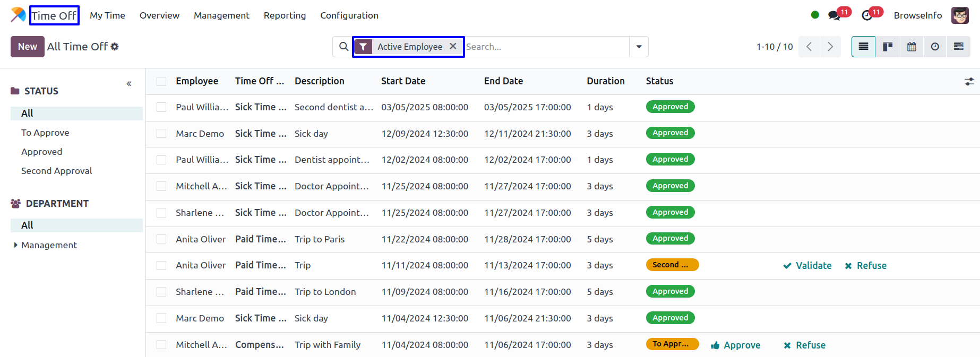This screenshot has height=357, width=980.
Task: Open the search options dropdown arrow
Action: click(x=639, y=47)
